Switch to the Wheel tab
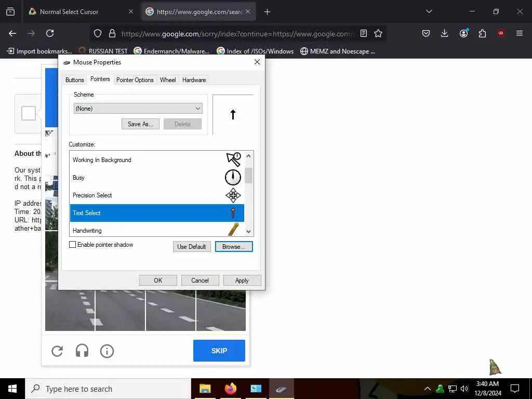 pyautogui.click(x=168, y=79)
